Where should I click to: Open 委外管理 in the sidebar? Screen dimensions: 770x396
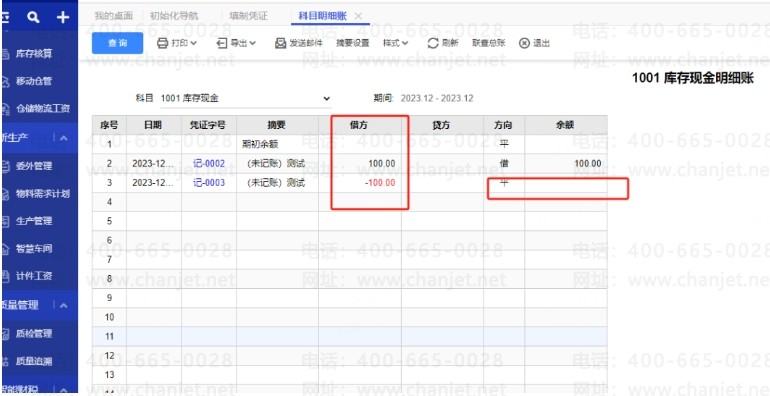(34, 166)
